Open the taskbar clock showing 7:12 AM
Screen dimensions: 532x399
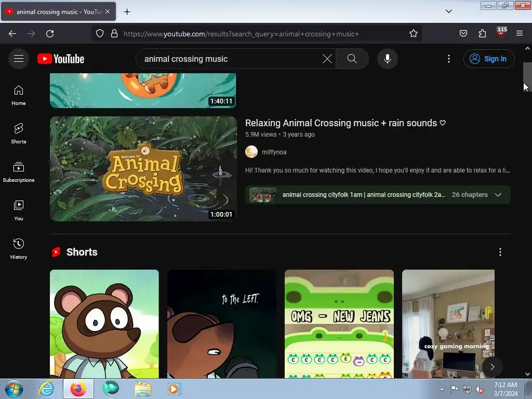506,389
